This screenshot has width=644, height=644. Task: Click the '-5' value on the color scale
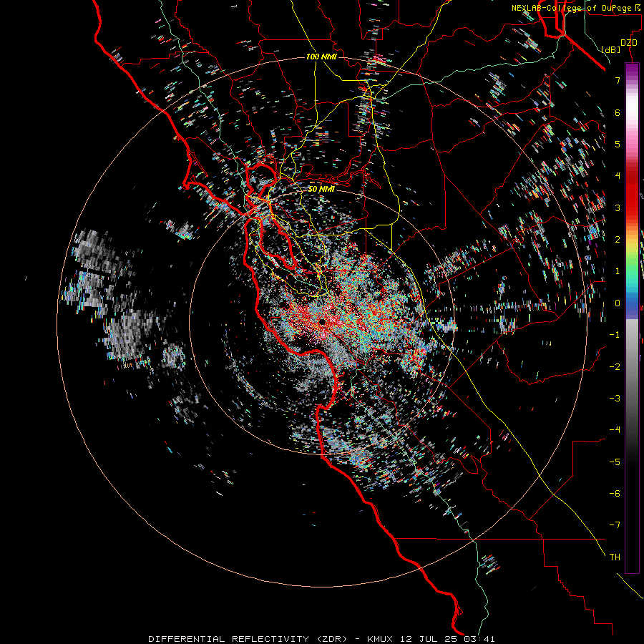615,462
